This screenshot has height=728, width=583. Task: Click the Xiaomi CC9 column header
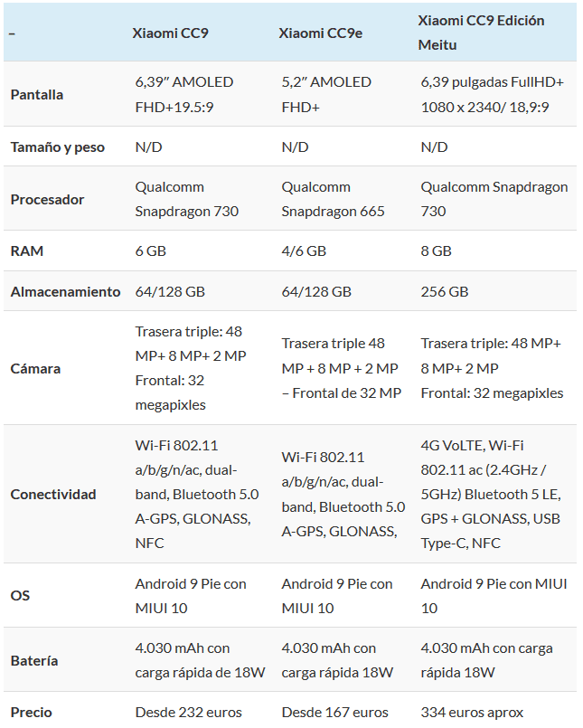[x=170, y=33]
